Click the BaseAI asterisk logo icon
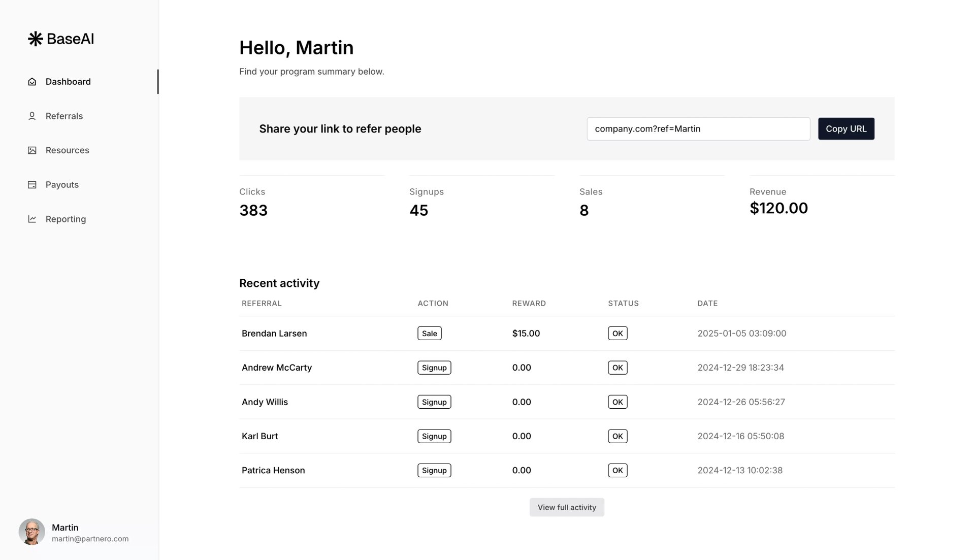Image resolution: width=975 pixels, height=560 pixels. tap(35, 39)
